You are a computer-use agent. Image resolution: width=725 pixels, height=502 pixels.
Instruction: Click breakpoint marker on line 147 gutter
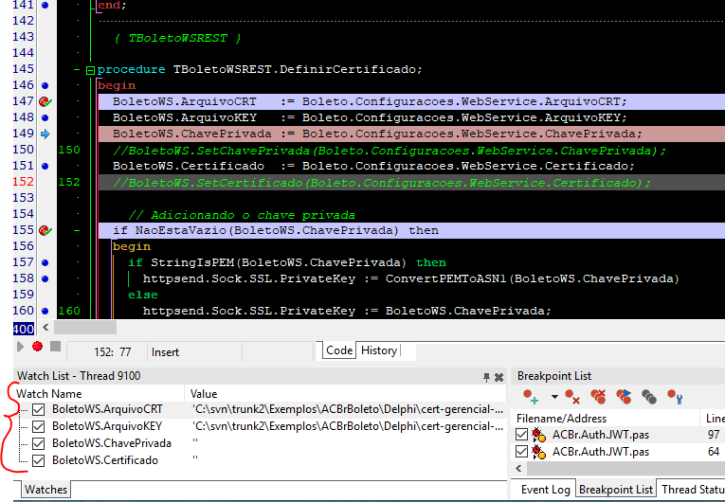(x=45, y=101)
